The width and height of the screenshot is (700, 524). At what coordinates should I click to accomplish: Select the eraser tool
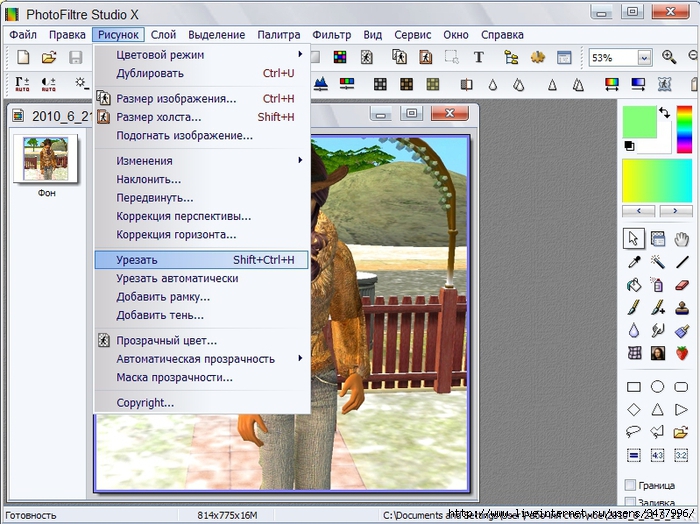[681, 285]
